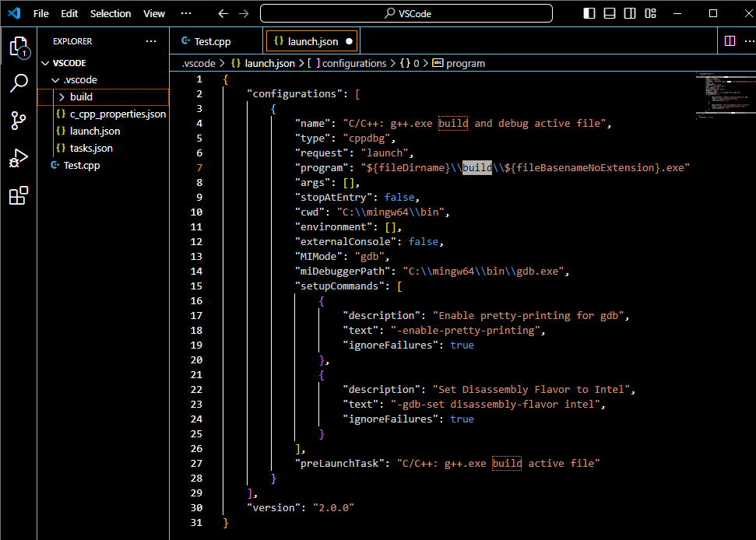Open editor More Actions ellipsis
The width and height of the screenshot is (756, 540).
(x=750, y=41)
